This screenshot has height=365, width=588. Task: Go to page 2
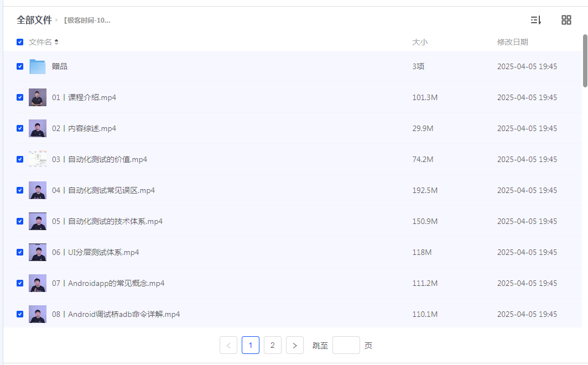tap(273, 346)
